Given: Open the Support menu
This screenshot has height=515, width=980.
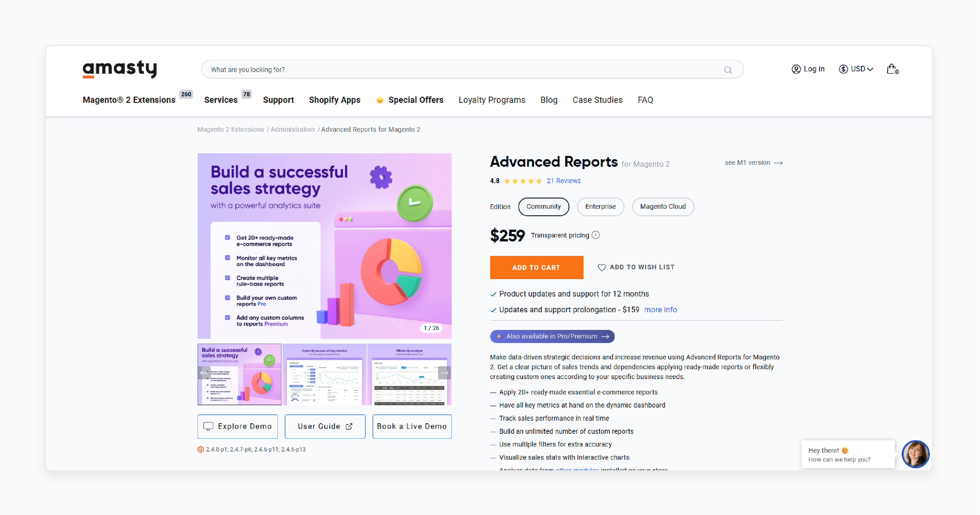Looking at the screenshot, I should [x=278, y=100].
